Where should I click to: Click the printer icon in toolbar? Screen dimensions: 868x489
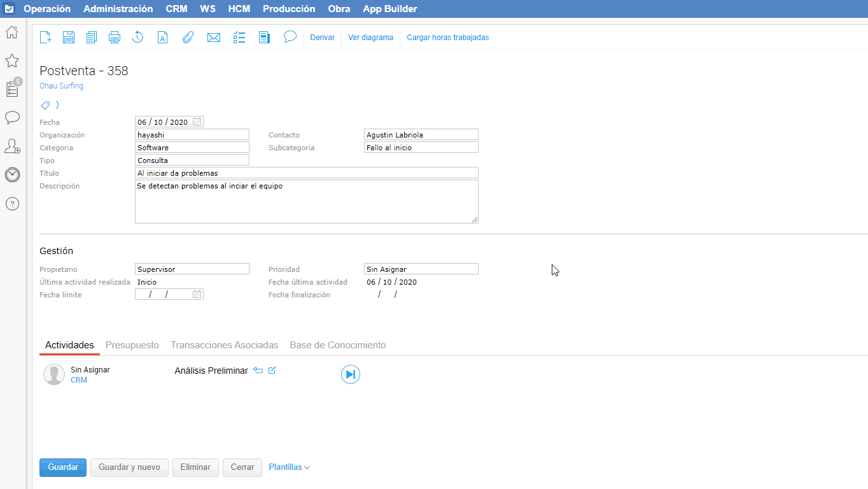click(115, 38)
